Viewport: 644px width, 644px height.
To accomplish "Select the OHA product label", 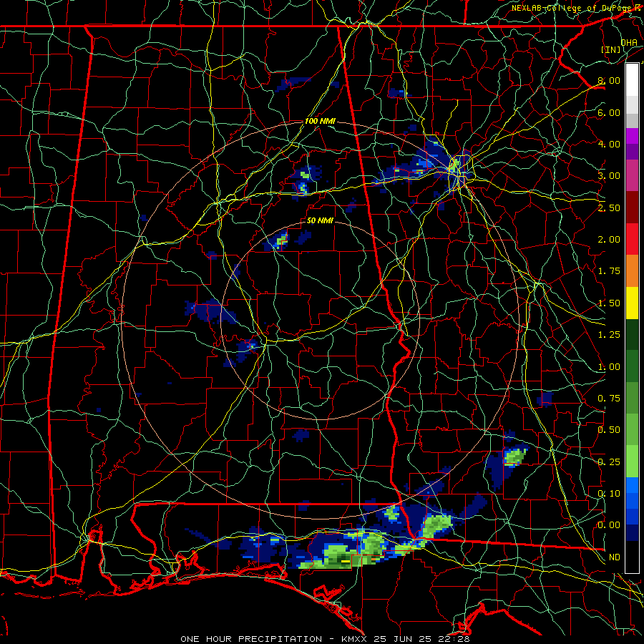I will (x=629, y=42).
